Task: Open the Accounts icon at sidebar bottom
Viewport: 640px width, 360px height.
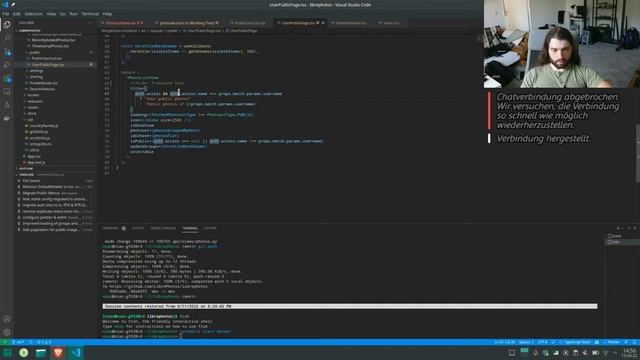Action: (x=7, y=319)
